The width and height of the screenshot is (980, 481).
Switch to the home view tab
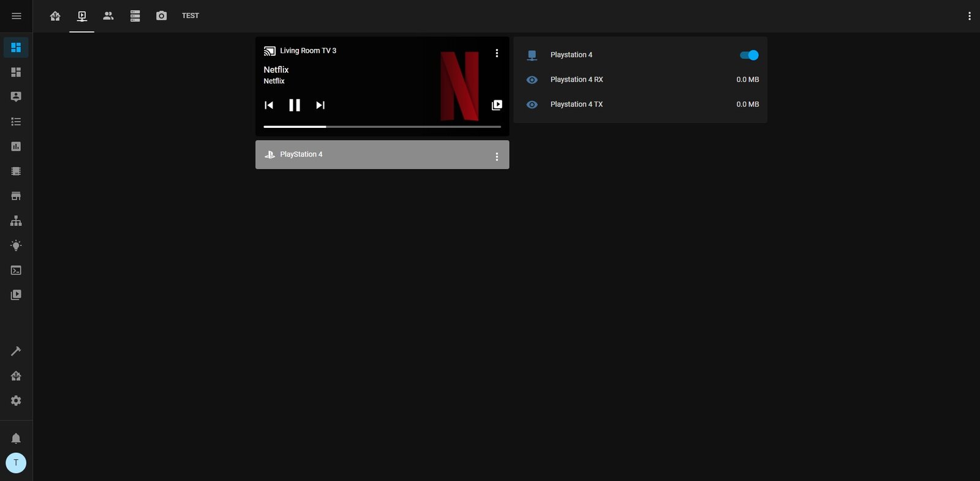pyautogui.click(x=55, y=16)
